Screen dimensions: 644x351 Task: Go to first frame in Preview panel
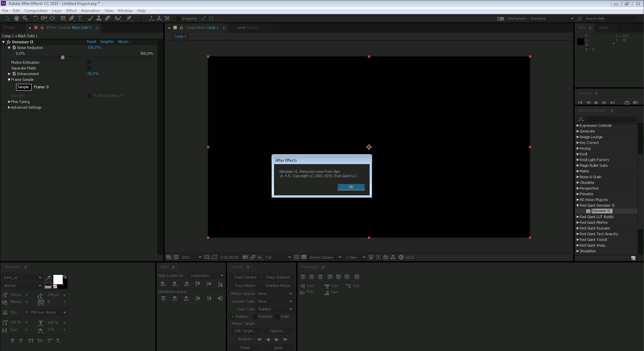pyautogui.click(x=580, y=103)
